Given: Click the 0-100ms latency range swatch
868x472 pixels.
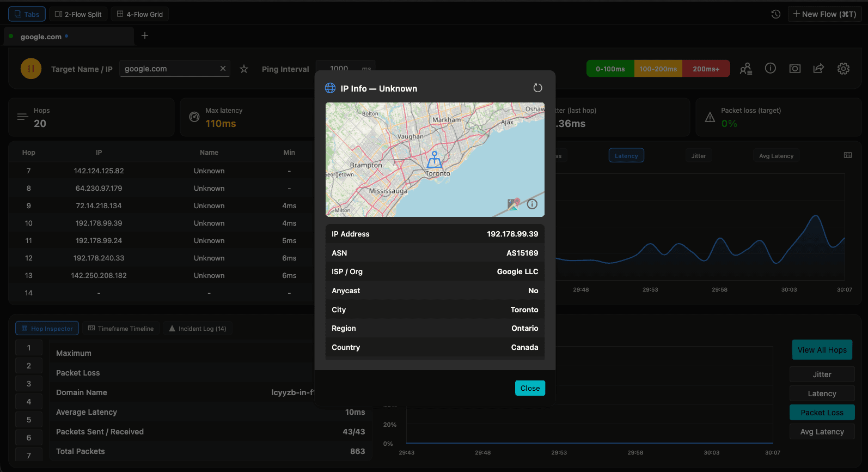Looking at the screenshot, I should 610,69.
